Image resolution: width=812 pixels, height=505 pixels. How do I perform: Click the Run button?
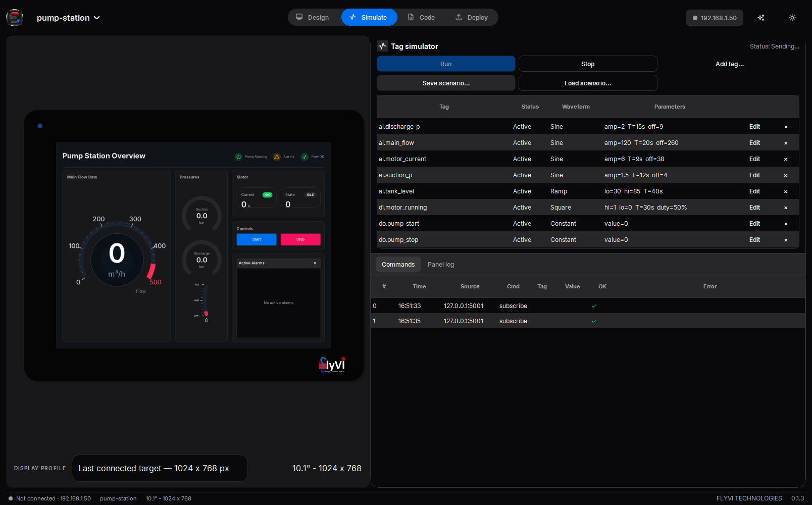tap(446, 64)
